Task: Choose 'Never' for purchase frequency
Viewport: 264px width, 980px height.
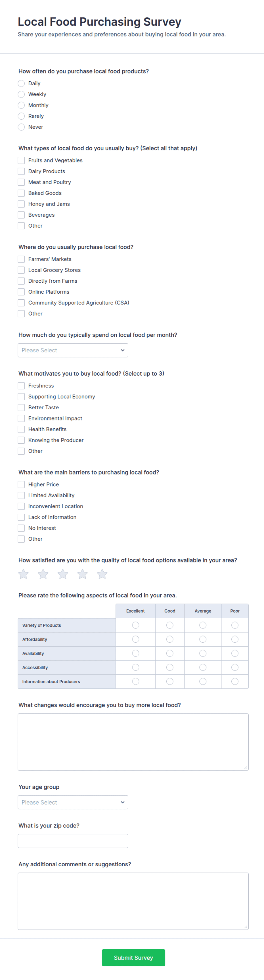Action: click(x=21, y=127)
